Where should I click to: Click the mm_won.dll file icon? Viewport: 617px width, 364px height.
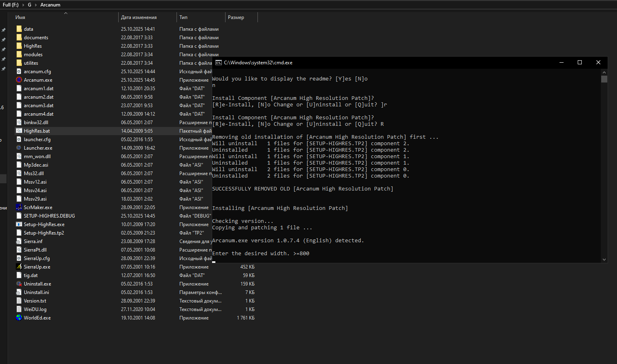pos(19,157)
